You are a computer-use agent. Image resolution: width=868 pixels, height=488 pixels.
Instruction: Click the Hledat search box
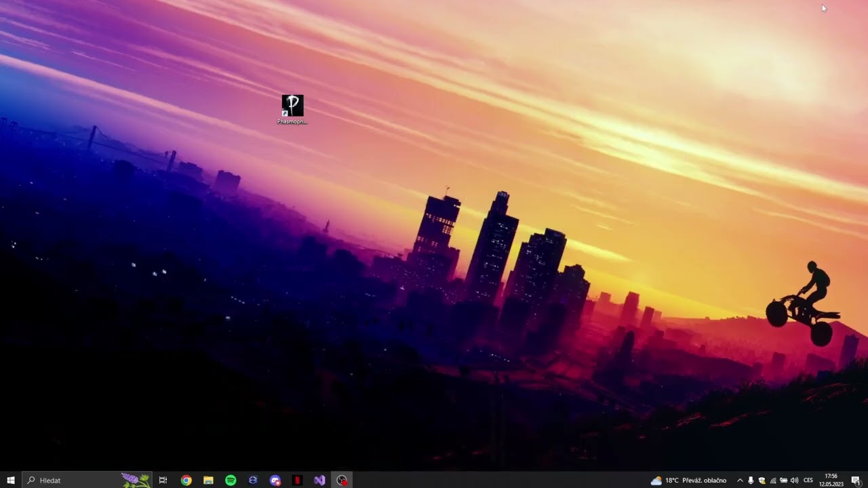[87, 480]
